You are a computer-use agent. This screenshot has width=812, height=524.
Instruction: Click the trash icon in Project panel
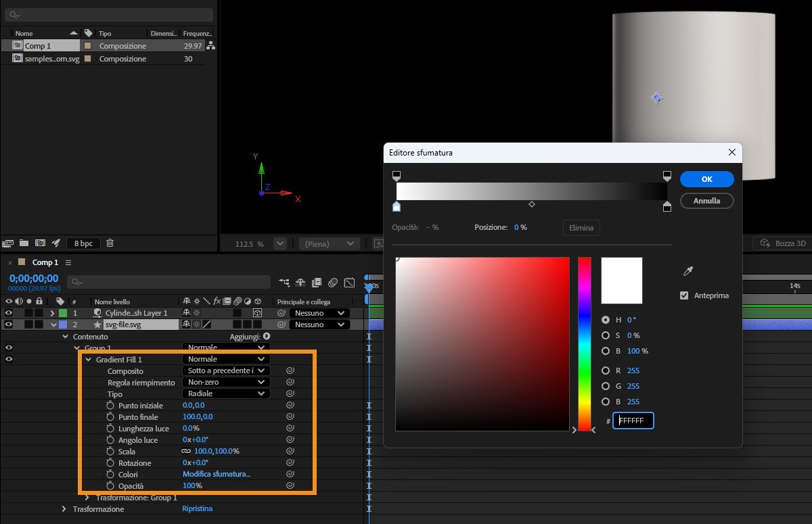click(110, 243)
